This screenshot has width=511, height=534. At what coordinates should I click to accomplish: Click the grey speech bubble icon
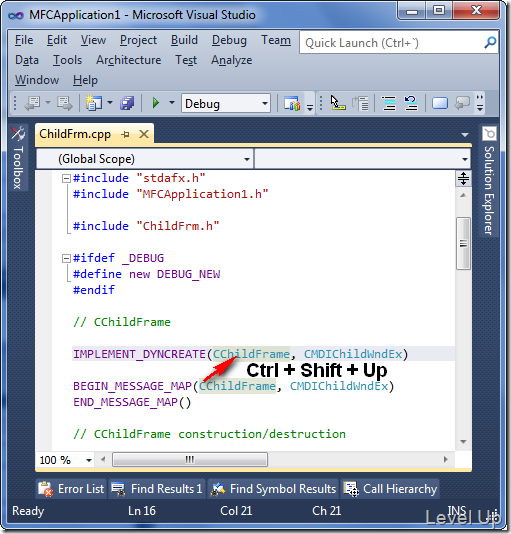pos(463,103)
